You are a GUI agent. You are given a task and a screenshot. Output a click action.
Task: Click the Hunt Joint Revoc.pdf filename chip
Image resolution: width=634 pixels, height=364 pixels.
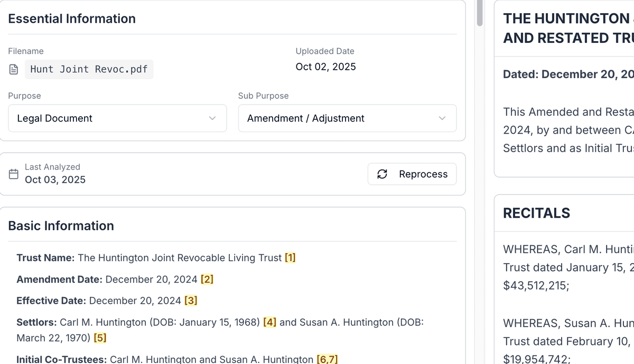coord(89,69)
